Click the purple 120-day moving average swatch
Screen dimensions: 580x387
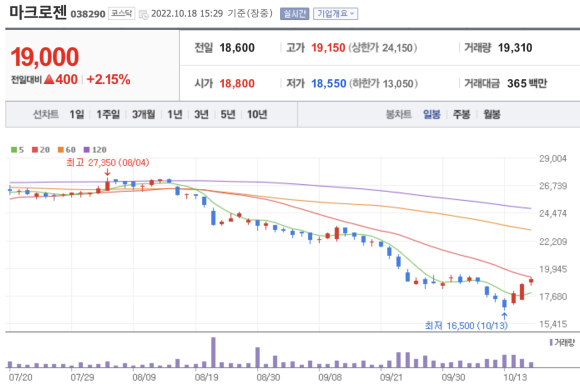[x=87, y=150]
